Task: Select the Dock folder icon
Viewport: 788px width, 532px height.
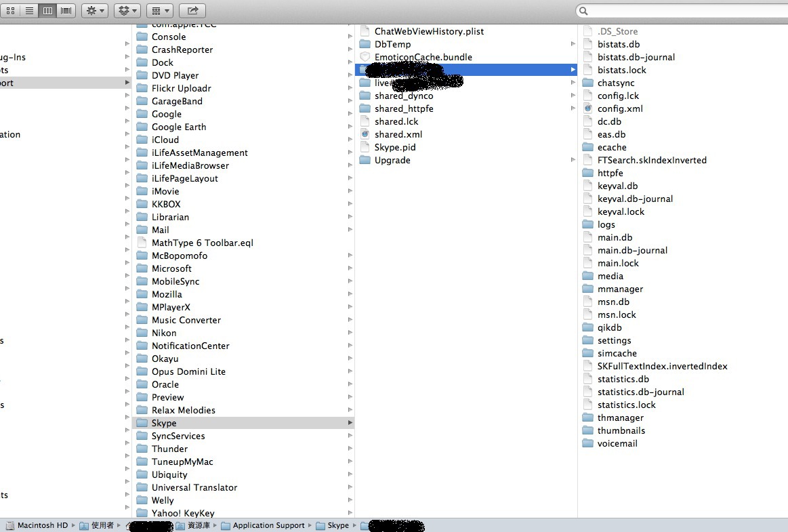Action: tap(142, 62)
